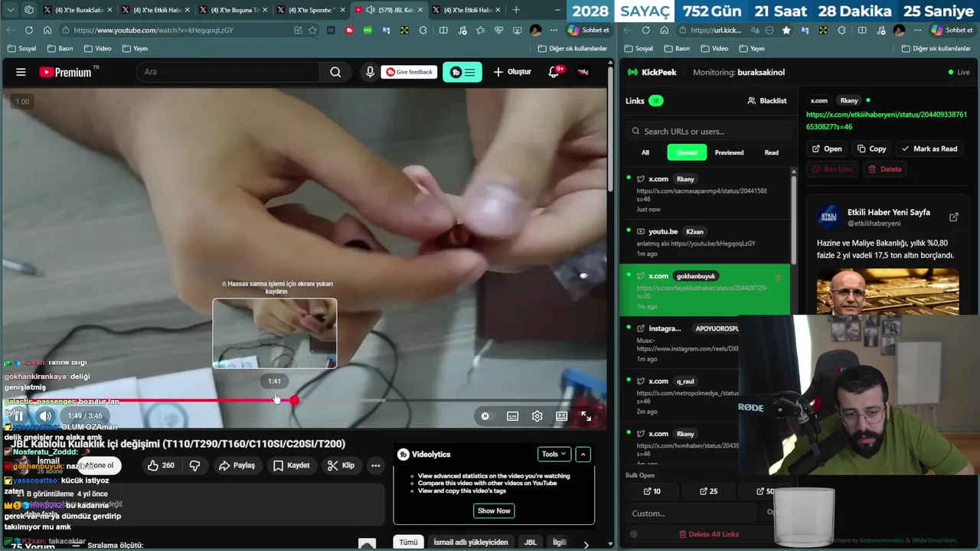
Task: Collapse the Videolytics panel with chevron
Action: 583,454
